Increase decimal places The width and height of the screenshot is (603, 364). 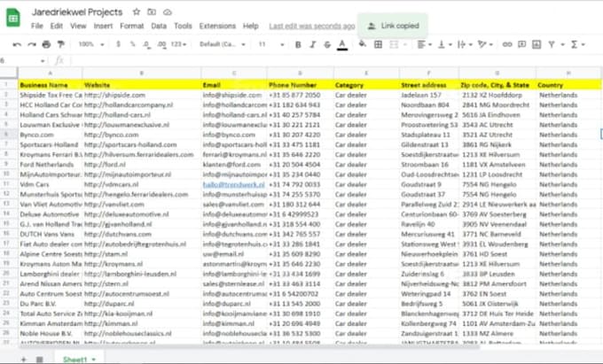(x=162, y=44)
